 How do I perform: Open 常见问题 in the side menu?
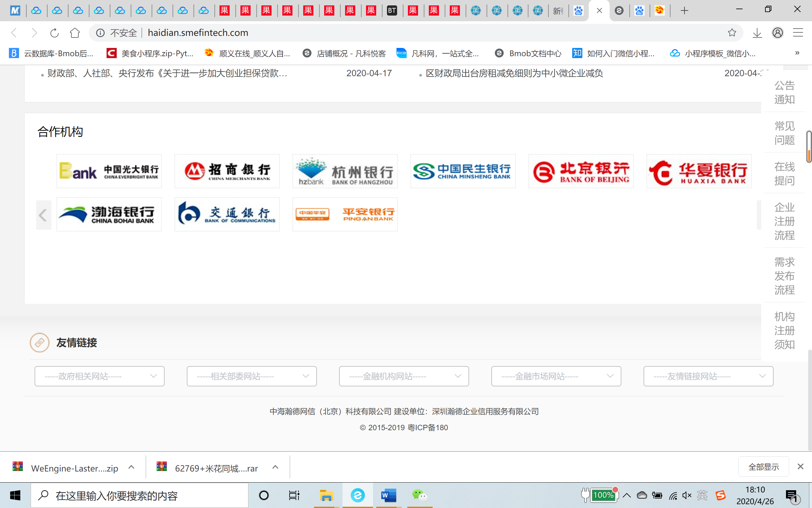pyautogui.click(x=784, y=133)
